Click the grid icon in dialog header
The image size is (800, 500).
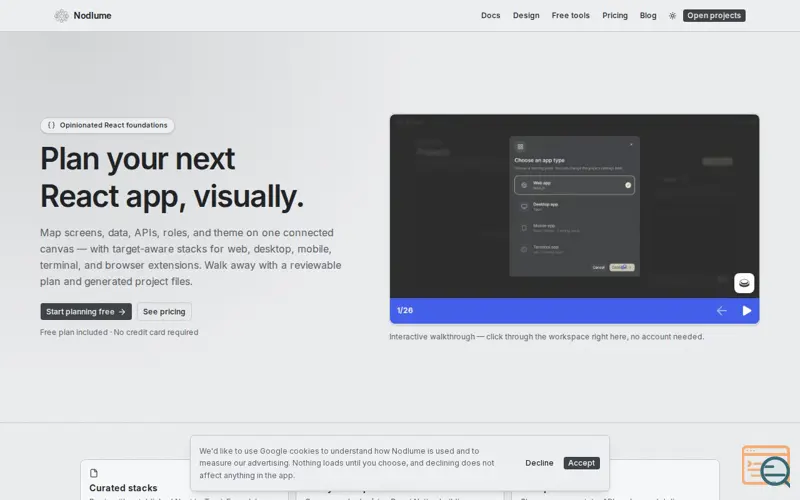point(520,147)
